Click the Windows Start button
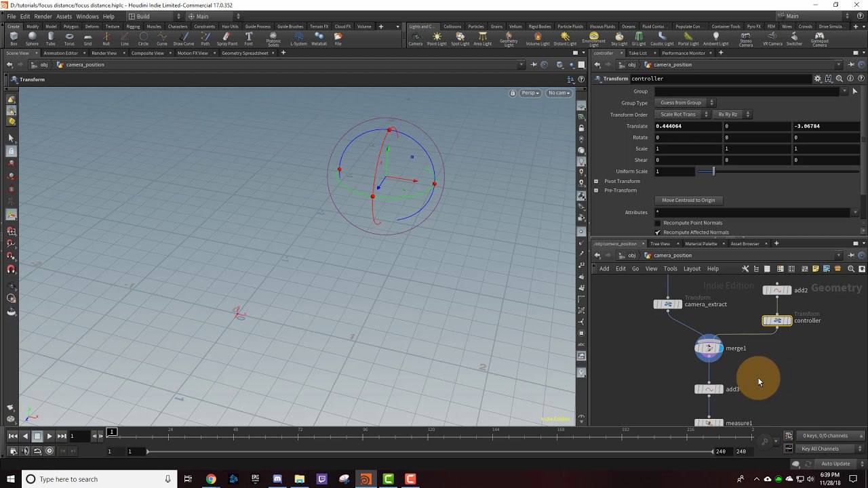Image resolution: width=868 pixels, height=488 pixels. pos(9,479)
